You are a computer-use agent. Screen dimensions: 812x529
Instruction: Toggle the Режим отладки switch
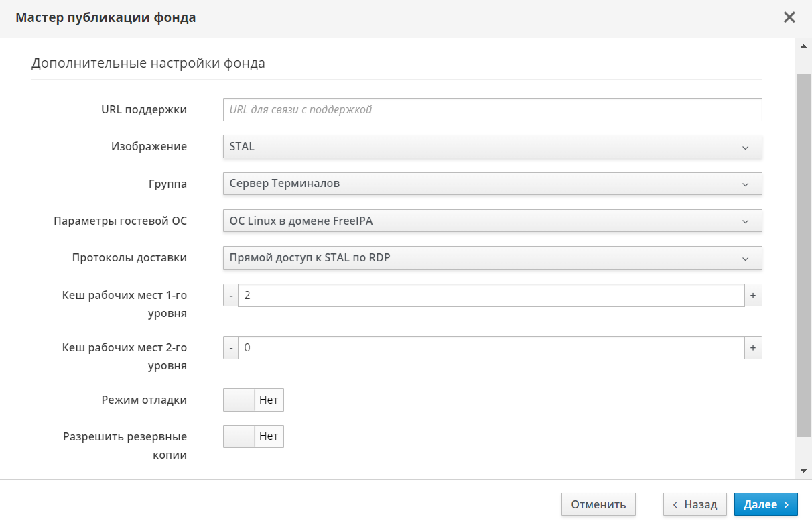tap(253, 400)
